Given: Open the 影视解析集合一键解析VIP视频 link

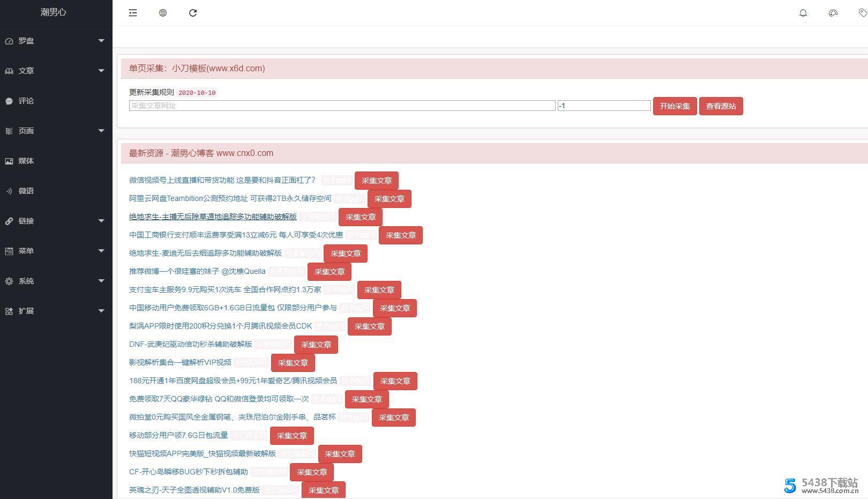Looking at the screenshot, I should coord(180,362).
